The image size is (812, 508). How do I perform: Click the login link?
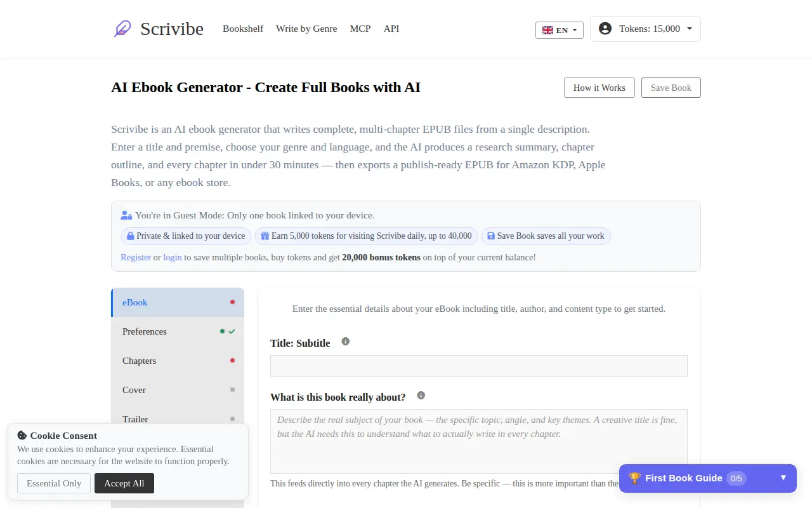[x=173, y=257]
